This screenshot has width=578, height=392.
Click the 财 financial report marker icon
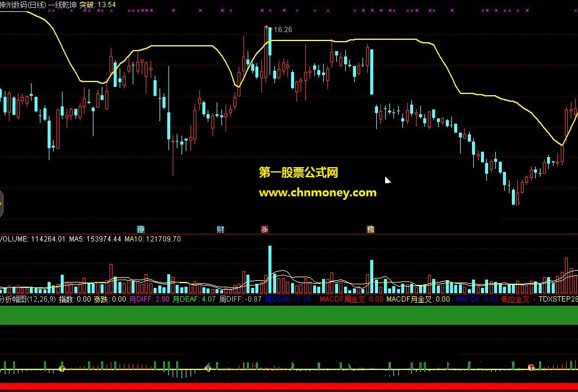point(220,230)
